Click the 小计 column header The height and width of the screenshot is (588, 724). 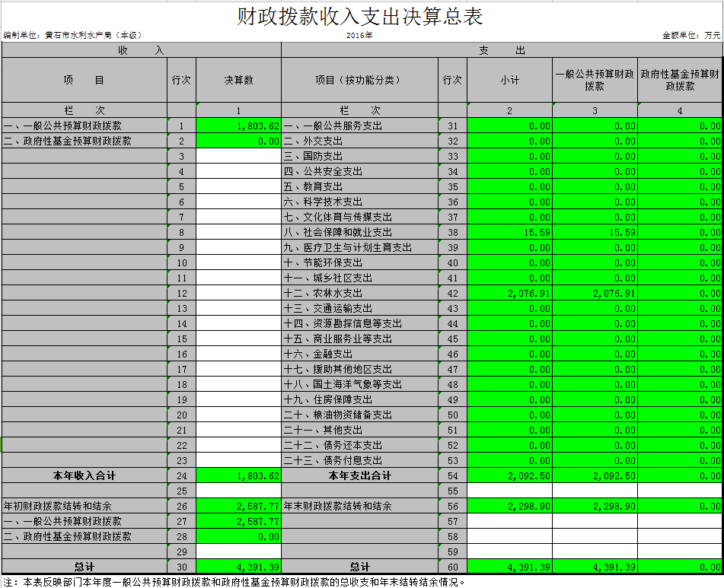click(x=510, y=80)
